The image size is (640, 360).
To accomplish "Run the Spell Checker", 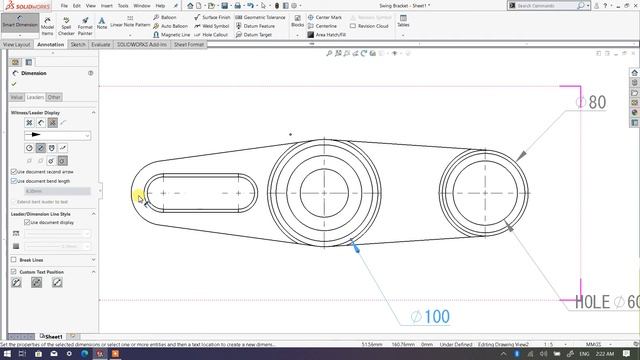I will (66, 26).
